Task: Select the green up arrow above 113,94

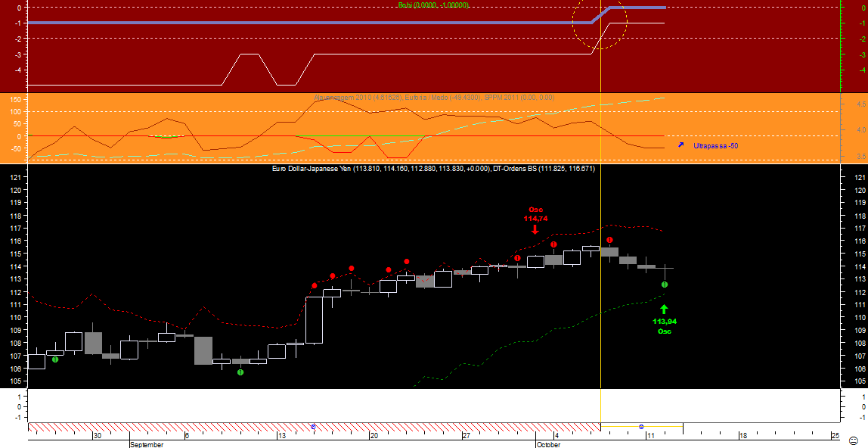Action: tap(665, 310)
